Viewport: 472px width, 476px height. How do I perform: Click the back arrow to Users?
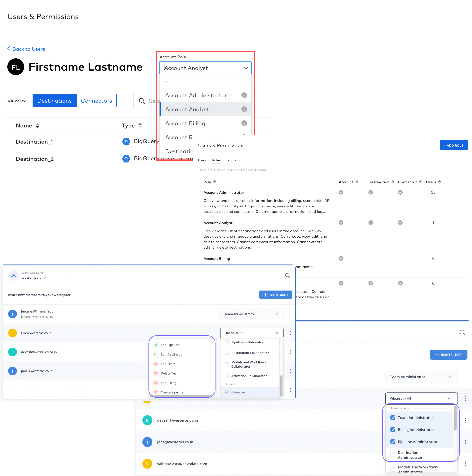(x=9, y=49)
